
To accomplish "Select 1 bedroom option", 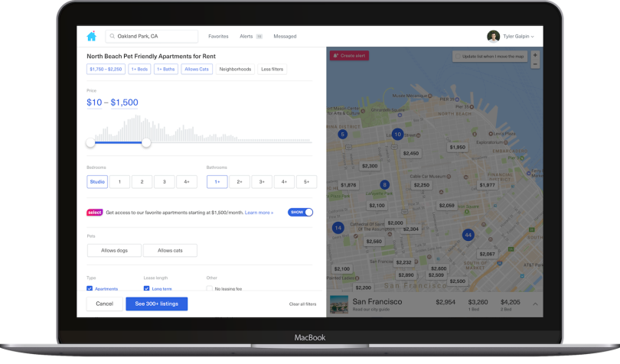I will point(119,182).
